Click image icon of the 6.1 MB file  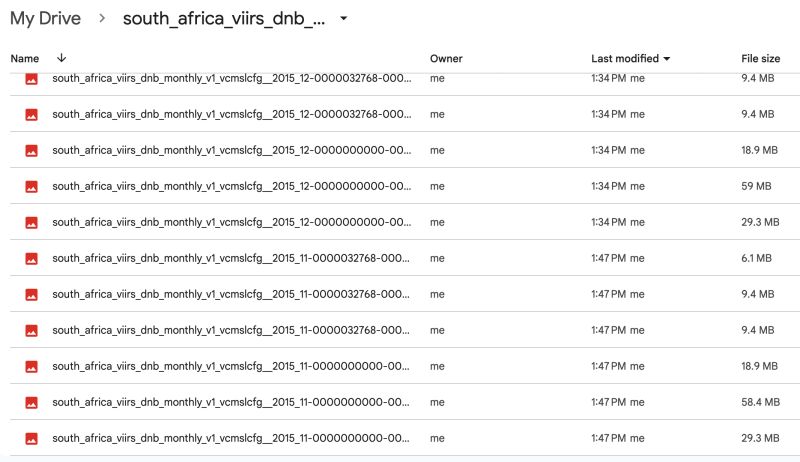32,259
